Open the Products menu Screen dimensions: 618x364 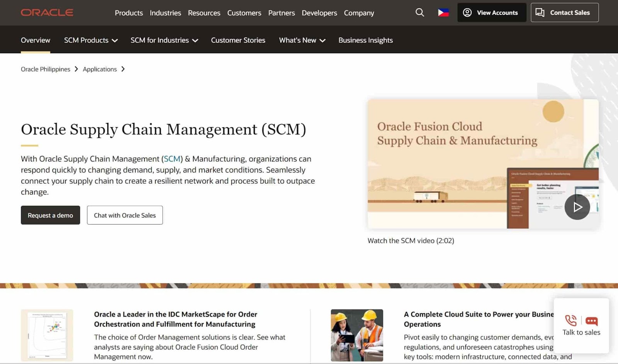[129, 13]
